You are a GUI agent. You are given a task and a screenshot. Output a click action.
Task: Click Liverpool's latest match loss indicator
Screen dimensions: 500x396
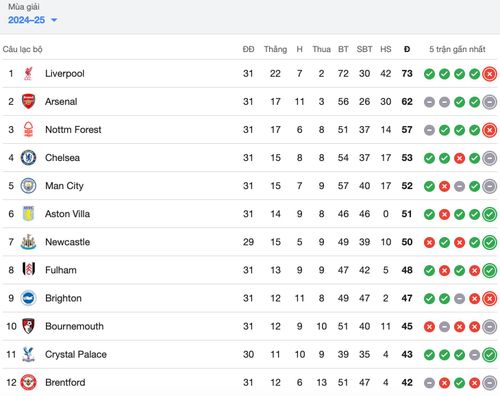490,74
